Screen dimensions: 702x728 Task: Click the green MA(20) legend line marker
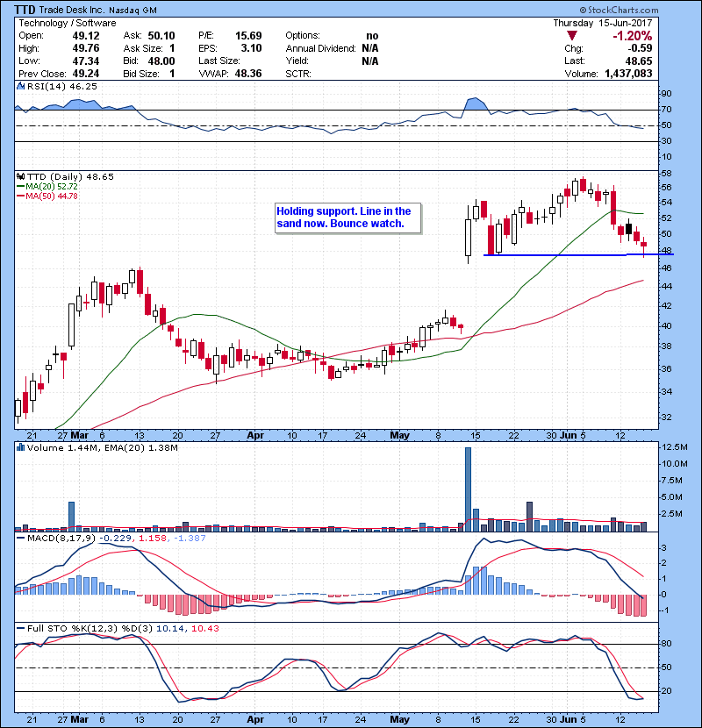pos(18,187)
